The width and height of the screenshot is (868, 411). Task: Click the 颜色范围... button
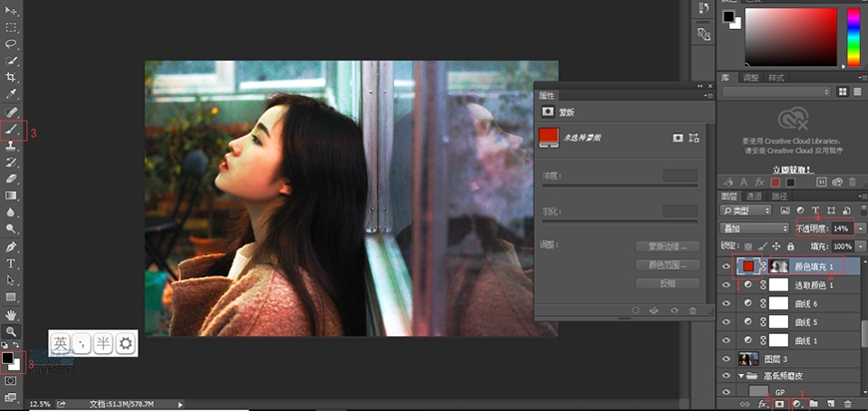point(667,264)
